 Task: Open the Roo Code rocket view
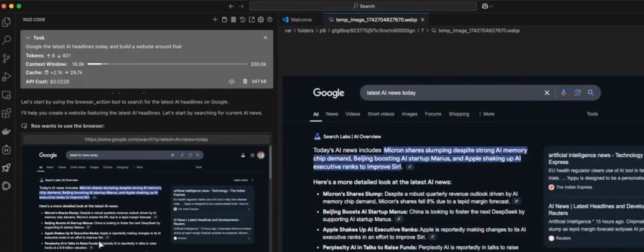[6, 168]
